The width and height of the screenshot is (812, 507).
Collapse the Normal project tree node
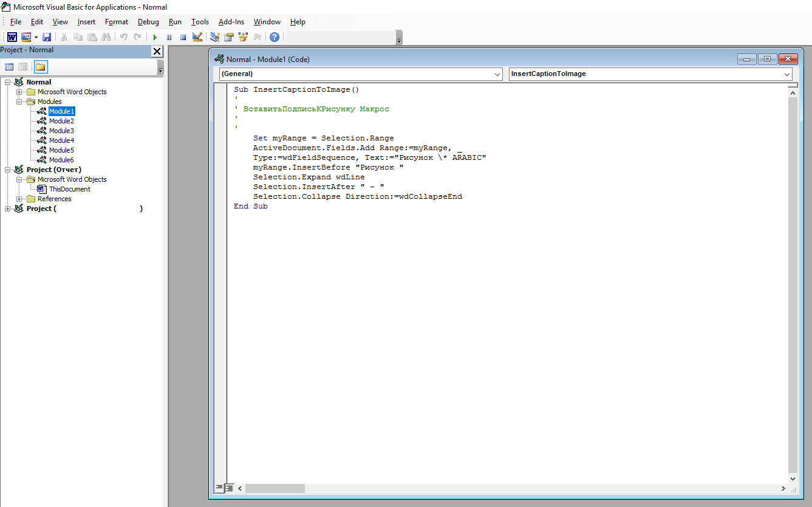coord(8,82)
